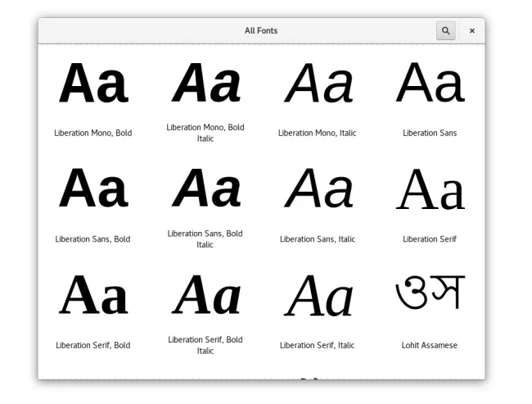Screen dimensions: 532x404
Task: Open the Liberation Serif, Bold font preview
Action: pyautogui.click(x=93, y=295)
